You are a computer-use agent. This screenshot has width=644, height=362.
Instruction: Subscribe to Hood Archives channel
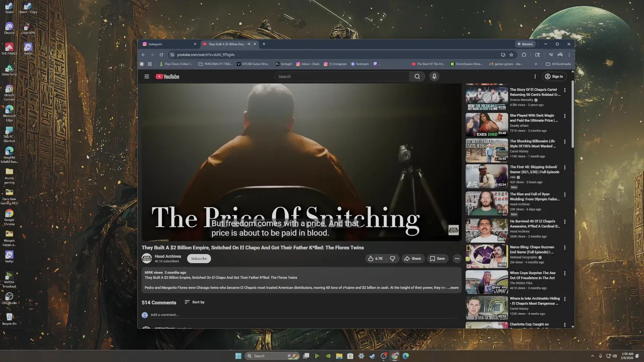click(x=199, y=258)
